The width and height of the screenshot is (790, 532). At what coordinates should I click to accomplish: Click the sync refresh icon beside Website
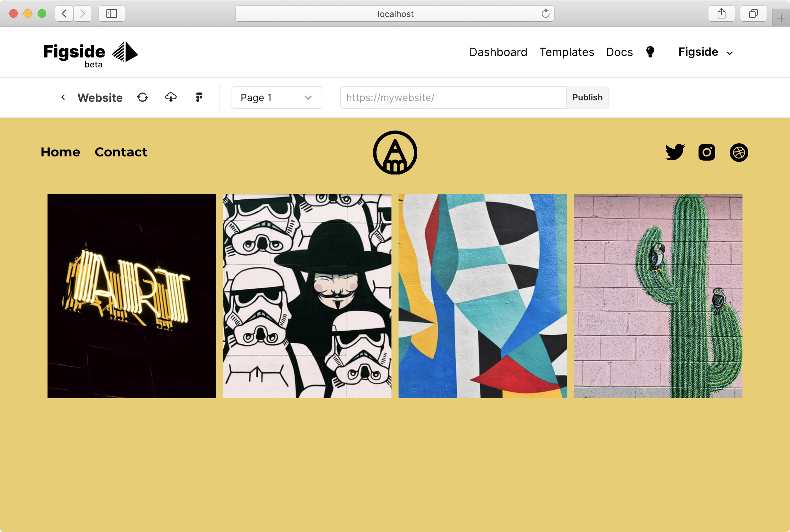(143, 97)
